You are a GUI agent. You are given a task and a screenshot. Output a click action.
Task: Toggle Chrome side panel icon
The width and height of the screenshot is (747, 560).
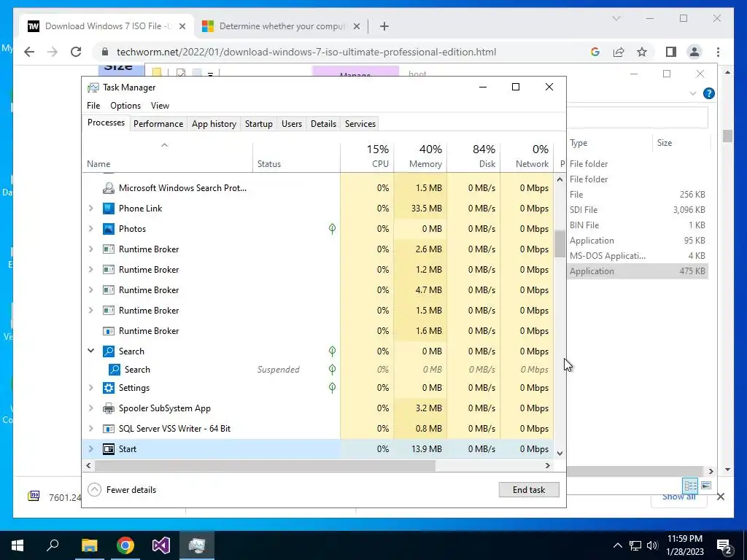click(671, 52)
